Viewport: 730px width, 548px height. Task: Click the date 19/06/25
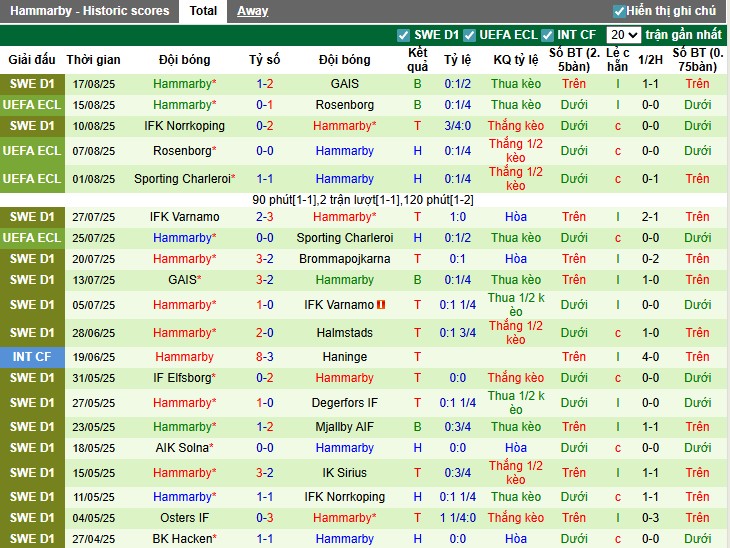(x=94, y=357)
